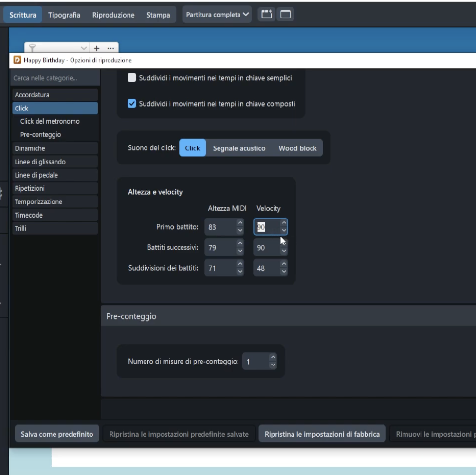The width and height of the screenshot is (476, 475).
Task: Increase Primo battito Altezza MIDI with up arrow
Action: point(239,223)
